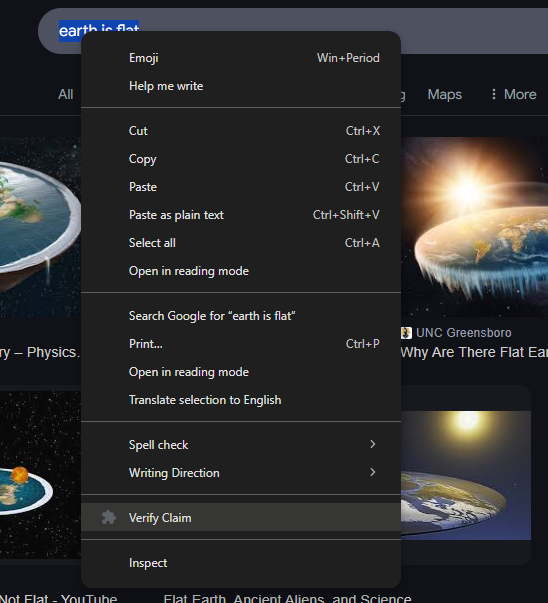The width and height of the screenshot is (548, 603).
Task: Open the lower right flat Earth sun thumbnail
Action: click(x=466, y=475)
